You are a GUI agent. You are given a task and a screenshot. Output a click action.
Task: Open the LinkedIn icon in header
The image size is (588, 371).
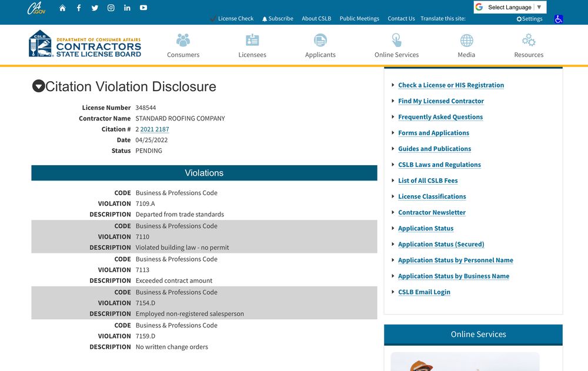point(127,8)
